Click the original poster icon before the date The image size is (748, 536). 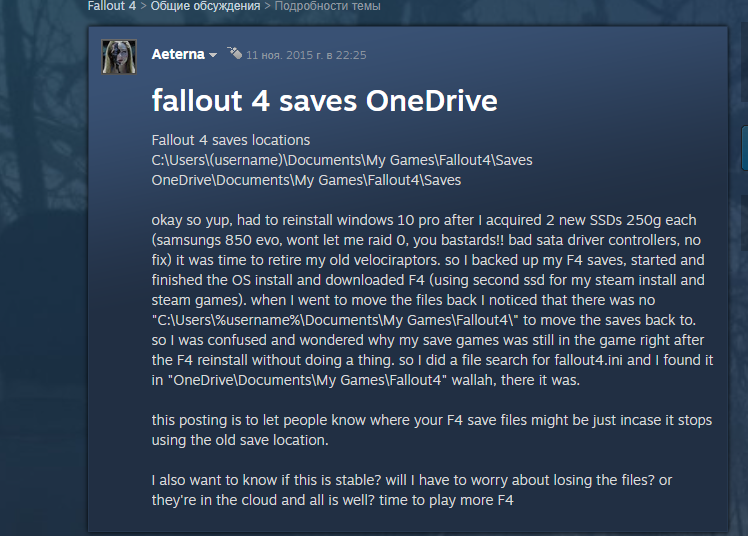234,52
